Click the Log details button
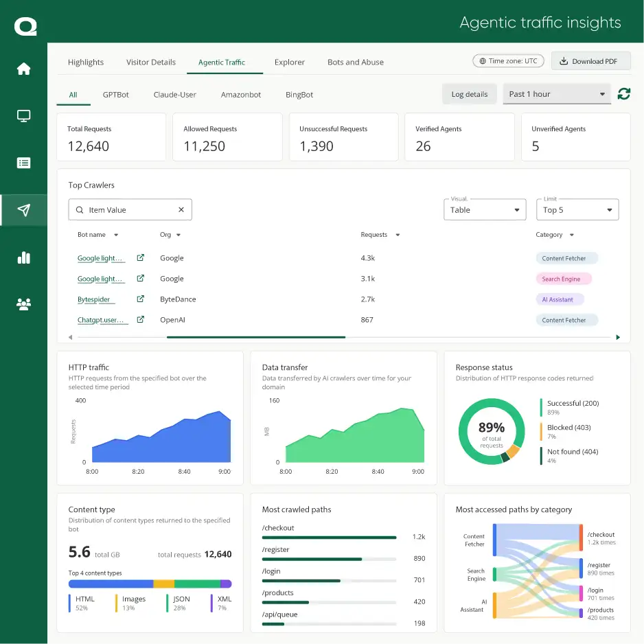Image resolution: width=644 pixels, height=644 pixels. pos(470,94)
